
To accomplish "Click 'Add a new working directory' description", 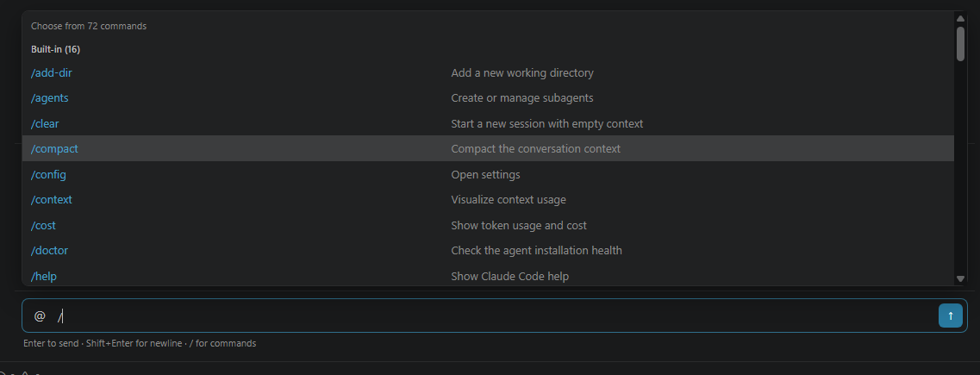I will [522, 73].
